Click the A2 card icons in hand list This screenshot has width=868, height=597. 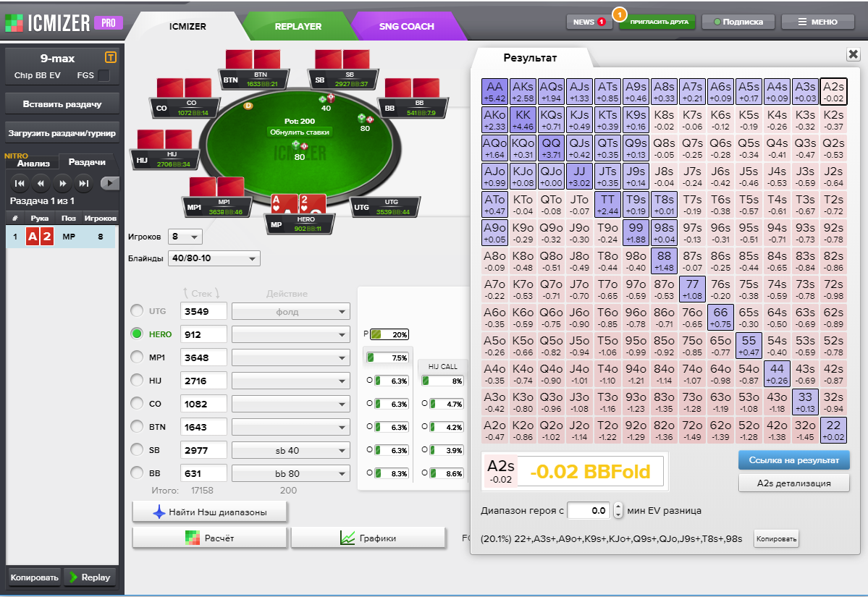(x=40, y=237)
